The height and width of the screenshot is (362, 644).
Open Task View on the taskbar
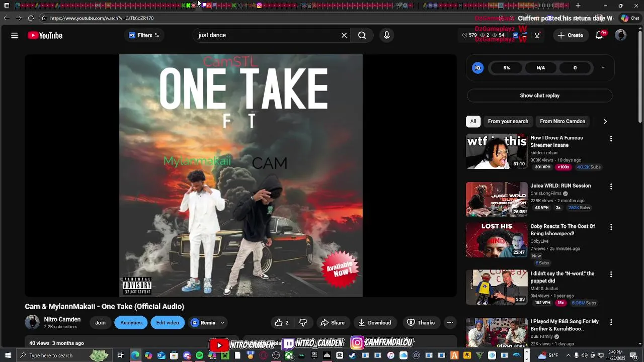121,355
